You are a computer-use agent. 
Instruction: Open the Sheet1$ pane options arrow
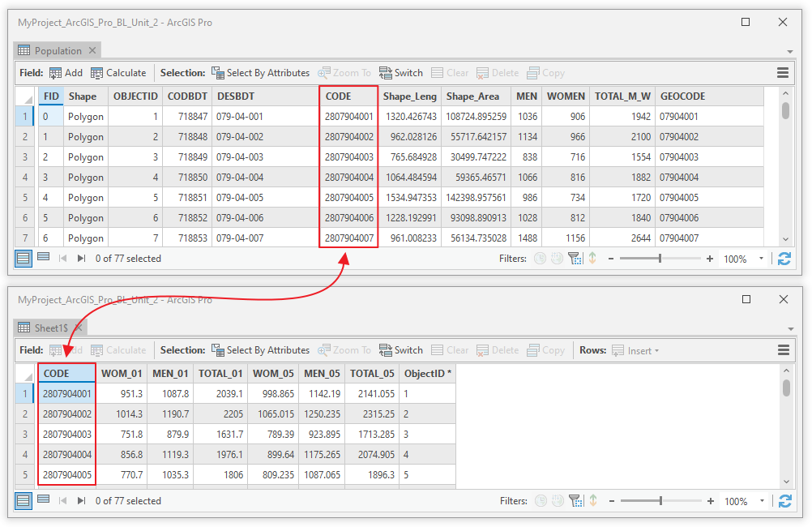click(x=790, y=328)
